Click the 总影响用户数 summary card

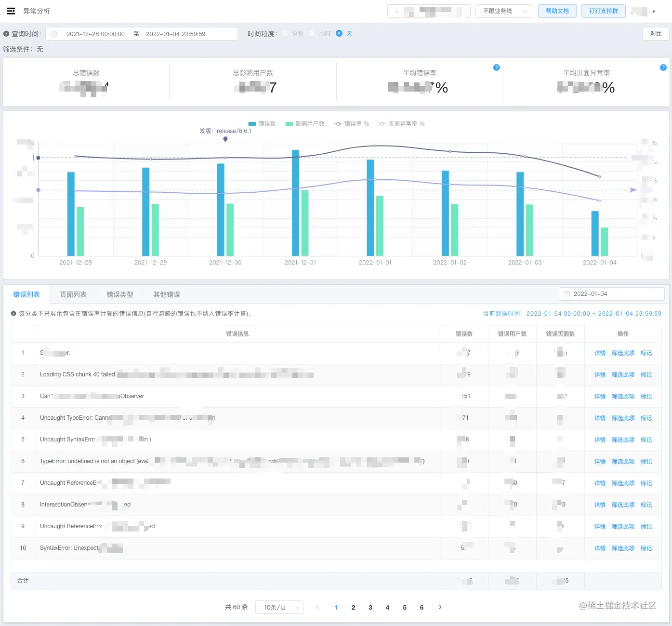[x=253, y=82]
